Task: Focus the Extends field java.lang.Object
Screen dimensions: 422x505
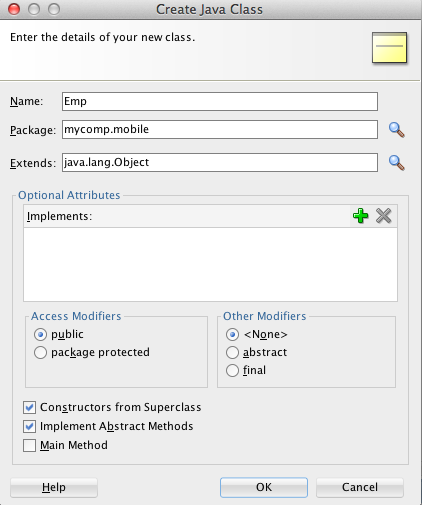Action: [220, 163]
